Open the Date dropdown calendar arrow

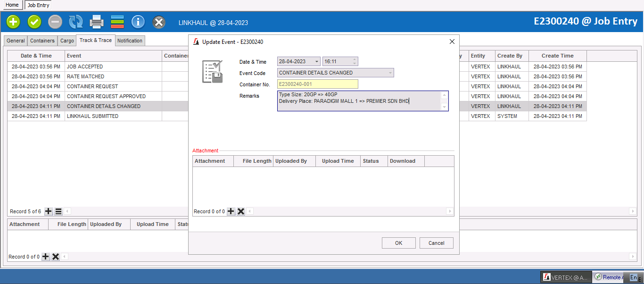(316, 61)
